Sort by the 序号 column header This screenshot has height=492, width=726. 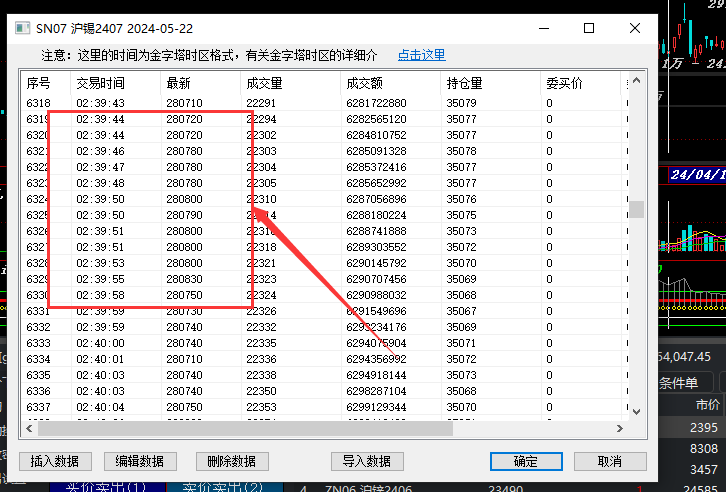[45, 83]
